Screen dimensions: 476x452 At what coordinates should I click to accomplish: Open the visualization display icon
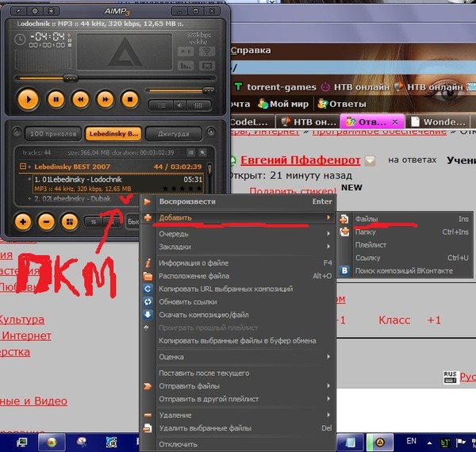coord(207,65)
